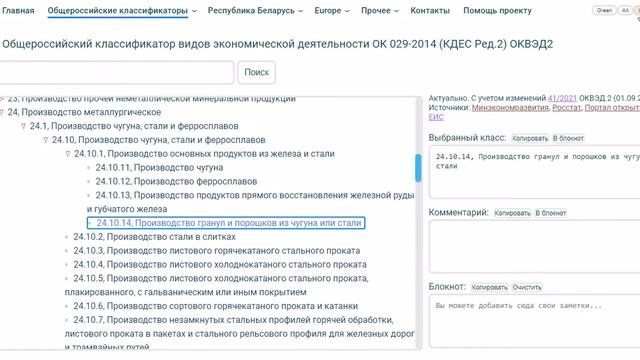This screenshot has width=640, height=360.
Task: Click the Комментарий text box
Action: [x=535, y=247]
